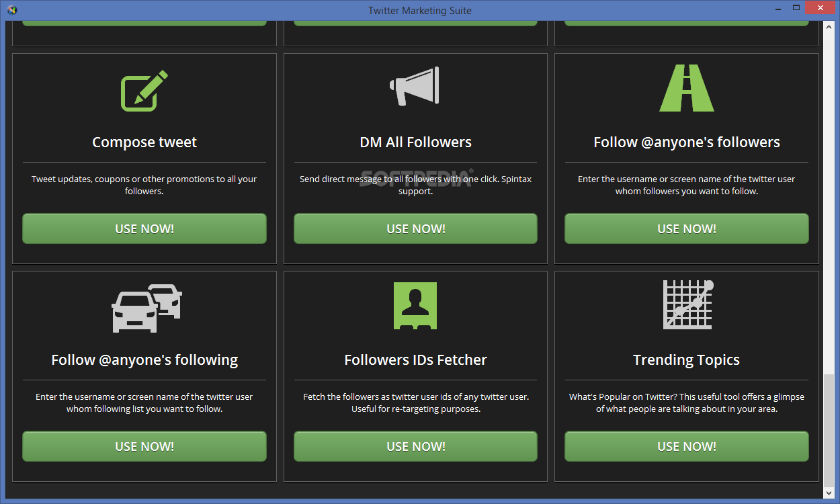
Task: Click text "Useful for re-targeting purposes."
Action: coord(415,409)
